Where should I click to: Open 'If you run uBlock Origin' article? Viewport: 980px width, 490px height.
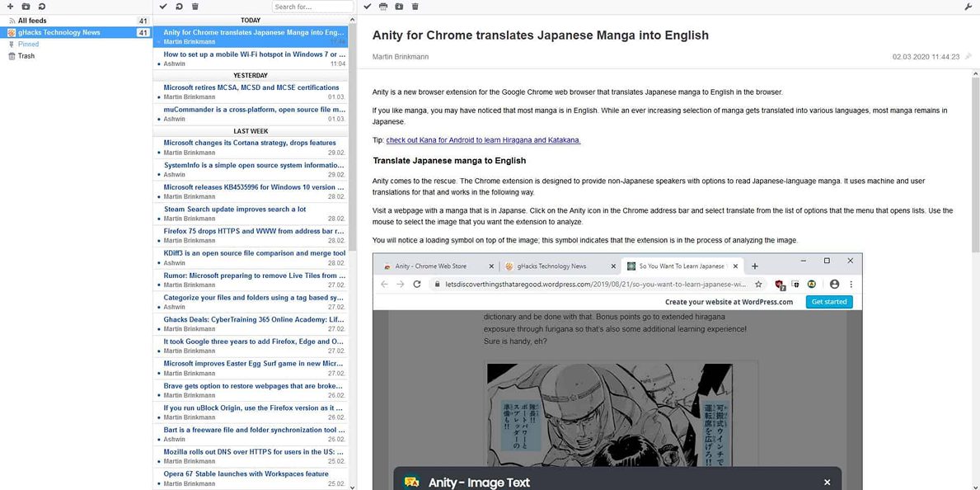251,412
